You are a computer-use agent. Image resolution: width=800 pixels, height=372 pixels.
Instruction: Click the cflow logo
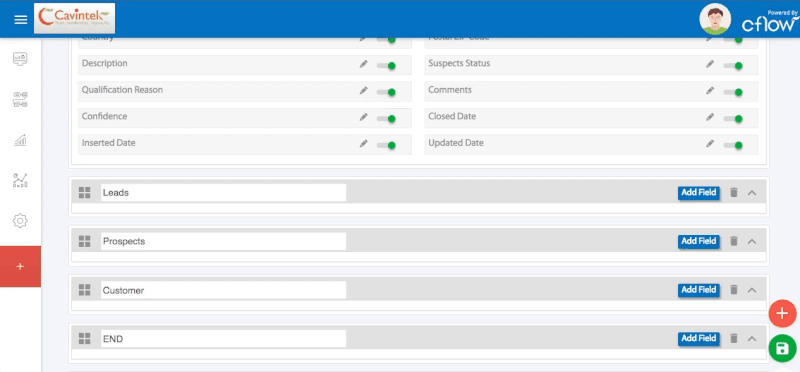(769, 21)
